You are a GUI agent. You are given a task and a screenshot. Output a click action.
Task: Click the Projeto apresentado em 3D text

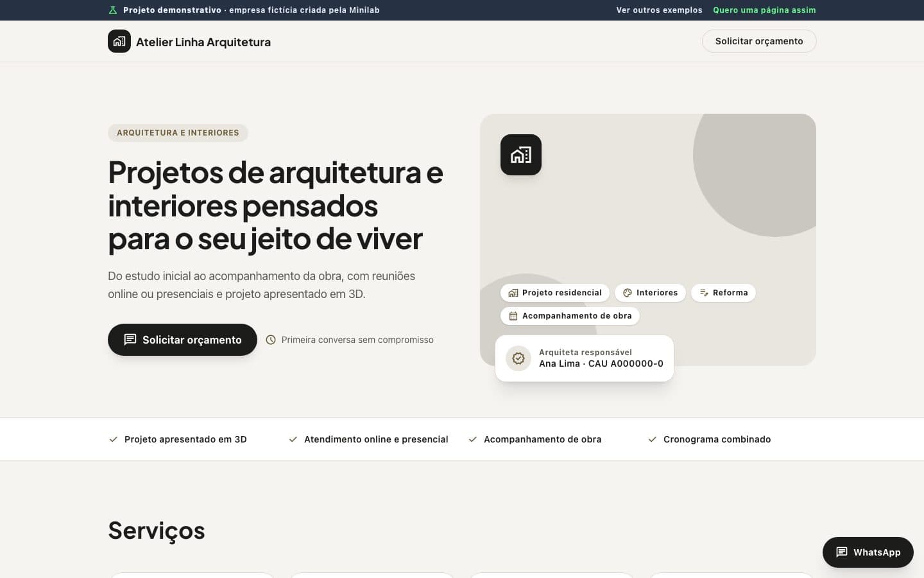(185, 439)
